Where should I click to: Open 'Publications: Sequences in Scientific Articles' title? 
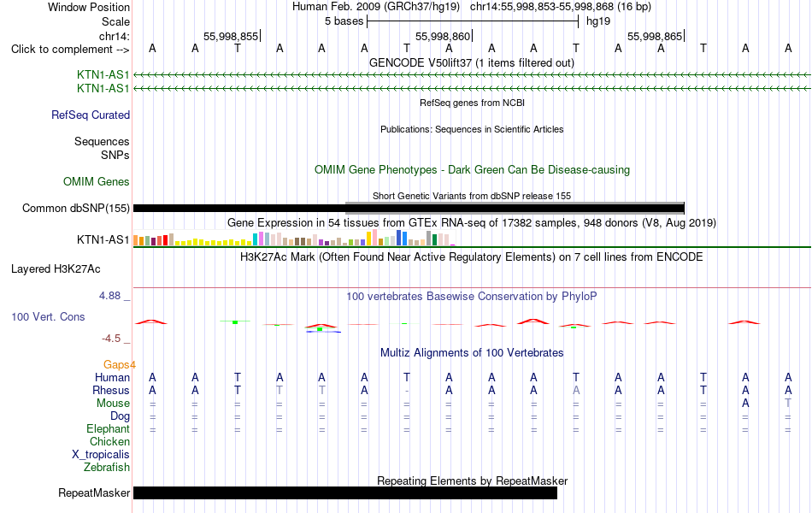472,129
